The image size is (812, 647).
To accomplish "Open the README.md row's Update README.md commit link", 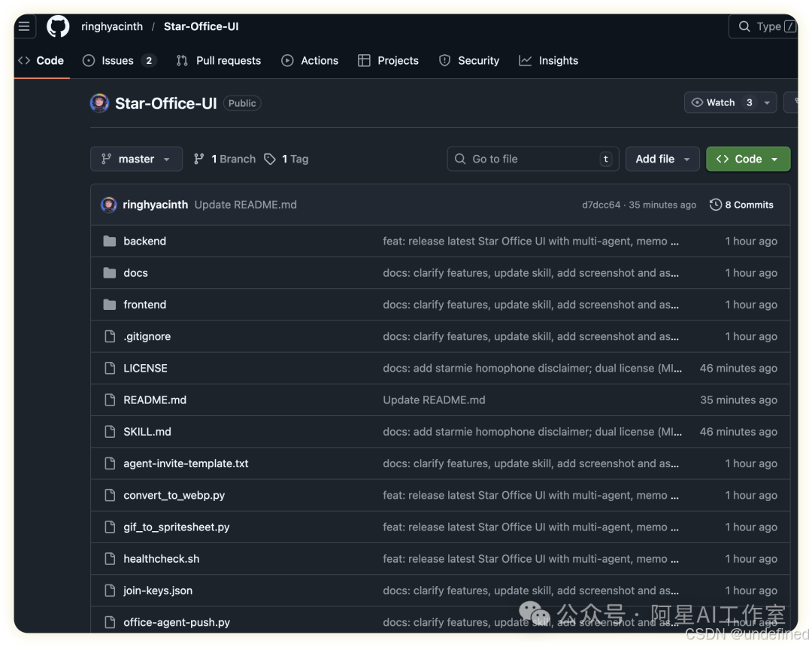I will 434,400.
